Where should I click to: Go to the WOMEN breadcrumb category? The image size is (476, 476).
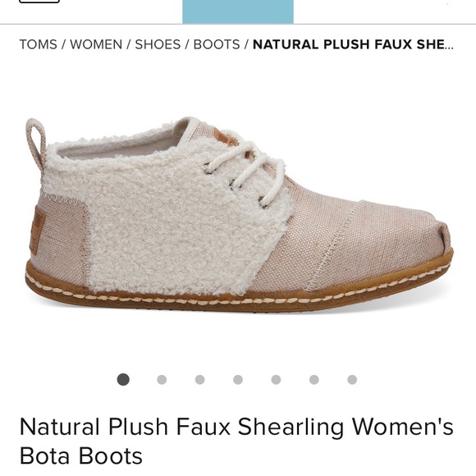(96, 44)
